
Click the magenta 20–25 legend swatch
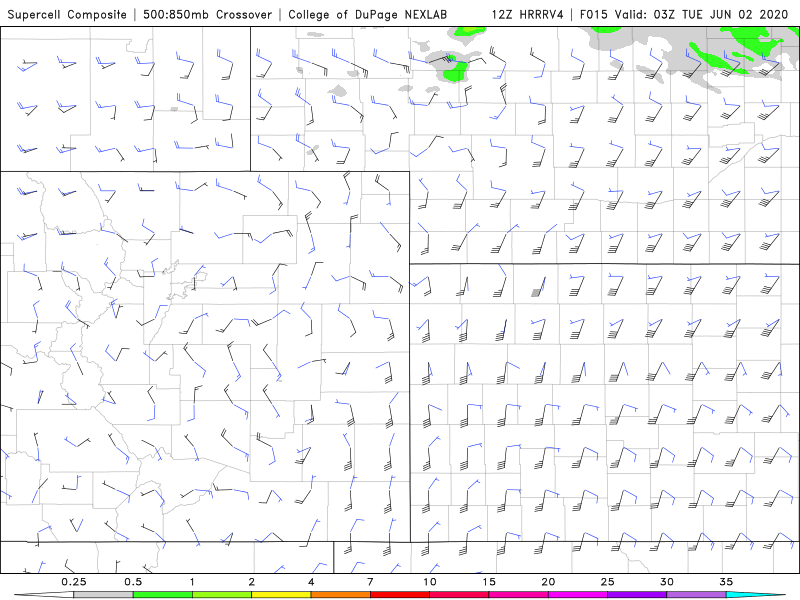point(578,595)
